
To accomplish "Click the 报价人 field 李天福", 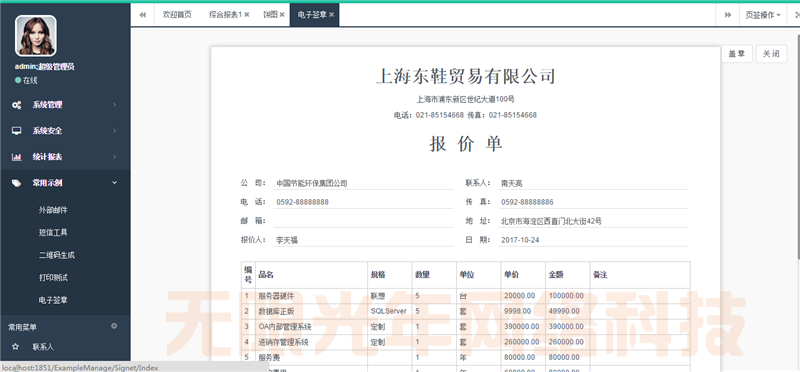I will (363, 240).
